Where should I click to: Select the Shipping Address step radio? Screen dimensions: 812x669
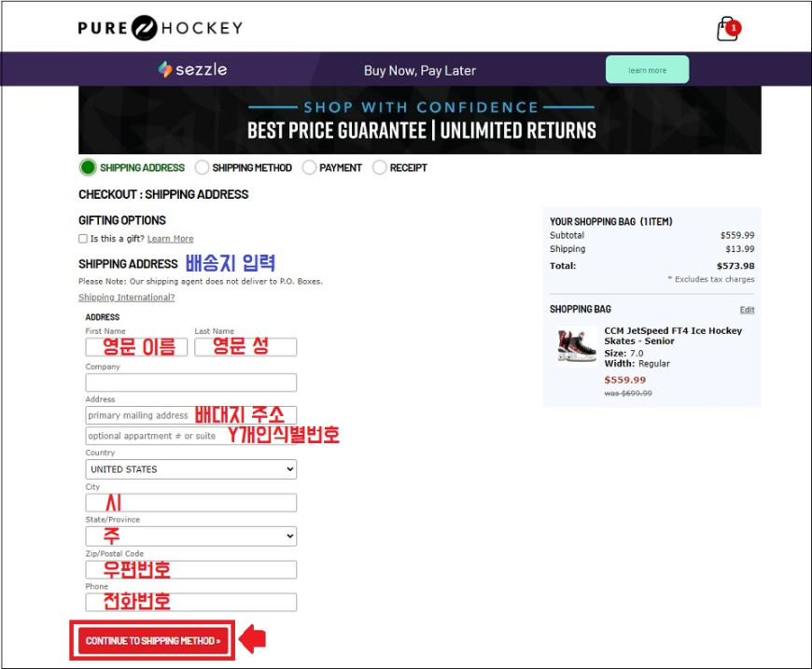(88, 167)
